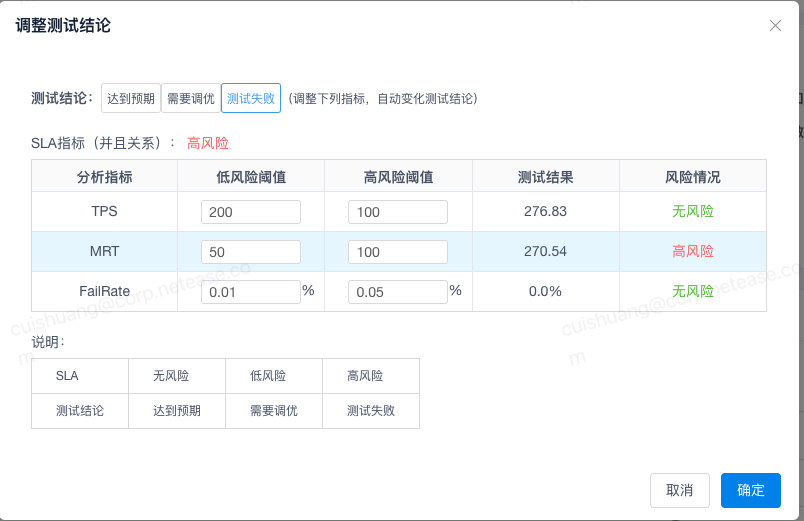Edit FailRate high-risk threshold field 0.05

(397, 292)
